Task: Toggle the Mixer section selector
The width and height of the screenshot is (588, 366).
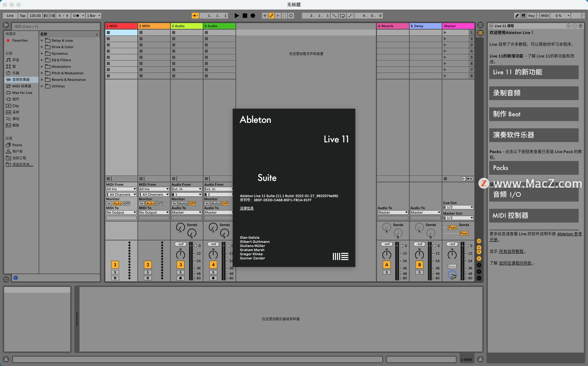Action: point(479,259)
